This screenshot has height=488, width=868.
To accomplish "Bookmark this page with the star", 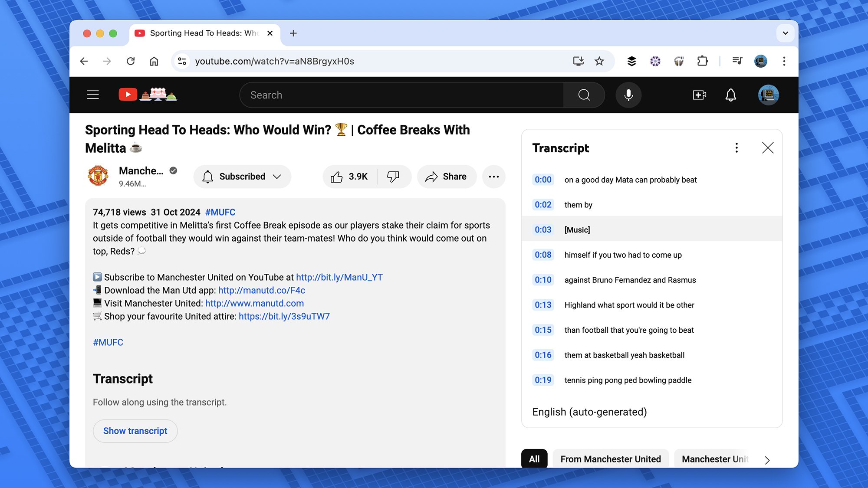I will point(599,61).
